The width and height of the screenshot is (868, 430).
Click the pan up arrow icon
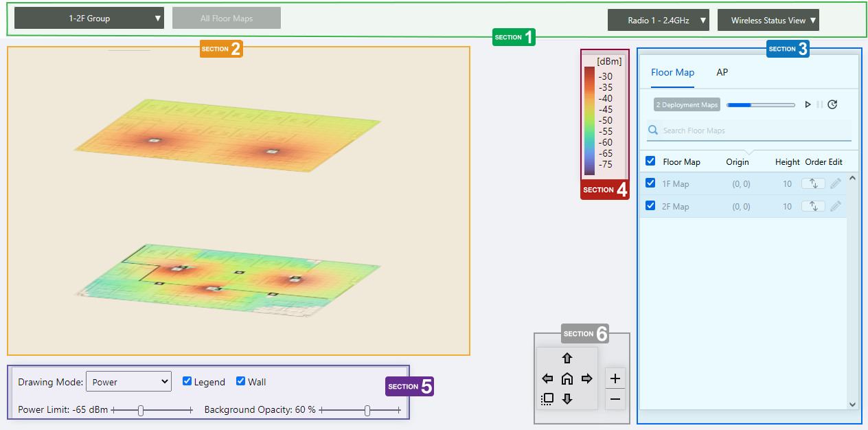tap(567, 359)
